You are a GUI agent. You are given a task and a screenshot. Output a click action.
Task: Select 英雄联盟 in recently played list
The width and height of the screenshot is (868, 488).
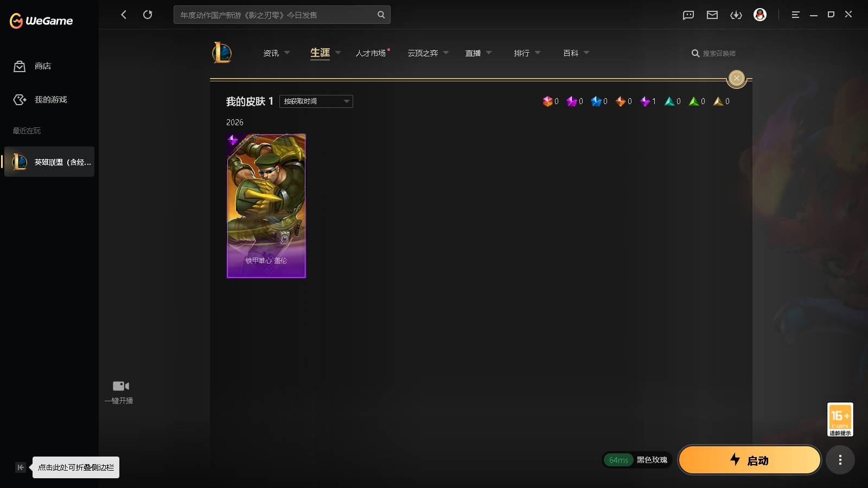tap(49, 162)
